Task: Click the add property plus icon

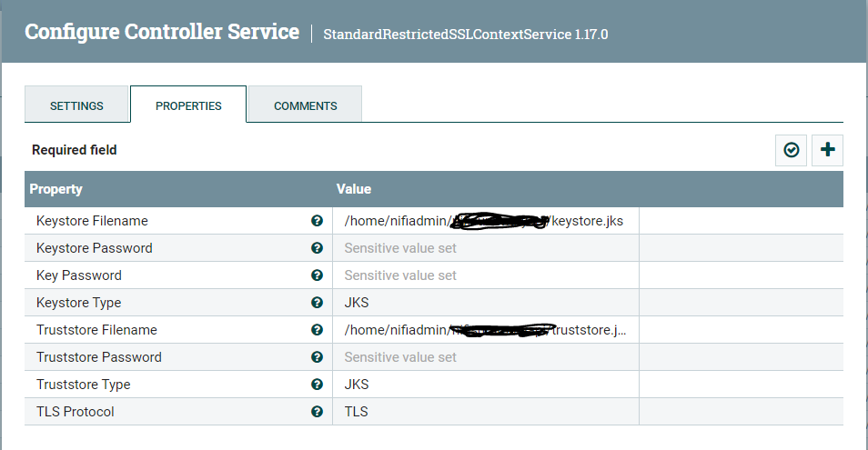Action: 827,150
